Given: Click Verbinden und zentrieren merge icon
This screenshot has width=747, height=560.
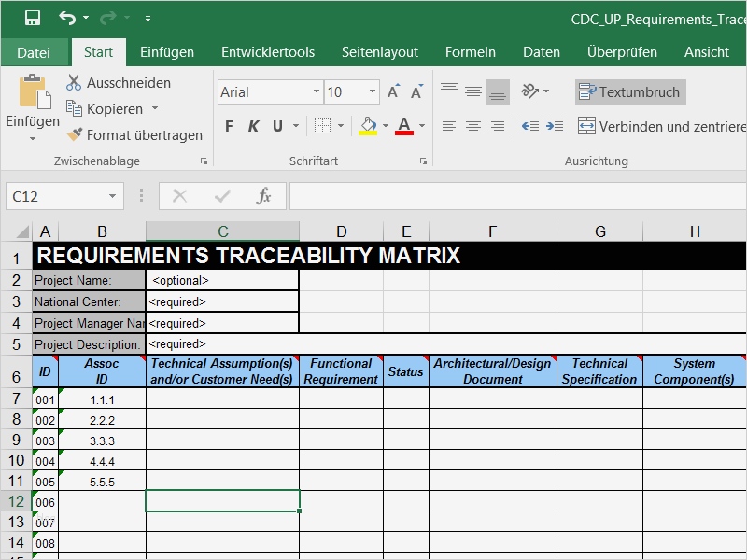Looking at the screenshot, I should click(585, 124).
